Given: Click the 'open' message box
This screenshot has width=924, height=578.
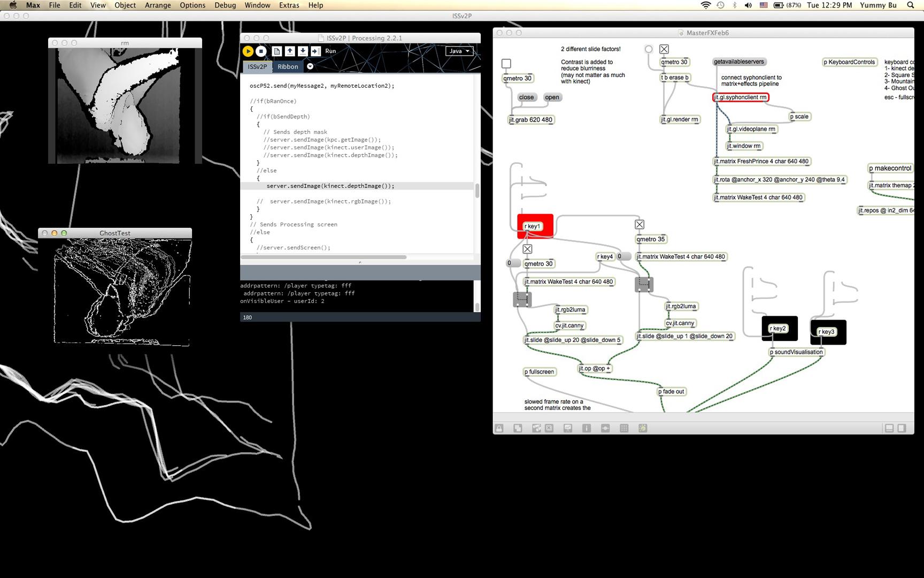Looking at the screenshot, I should click(x=552, y=97).
